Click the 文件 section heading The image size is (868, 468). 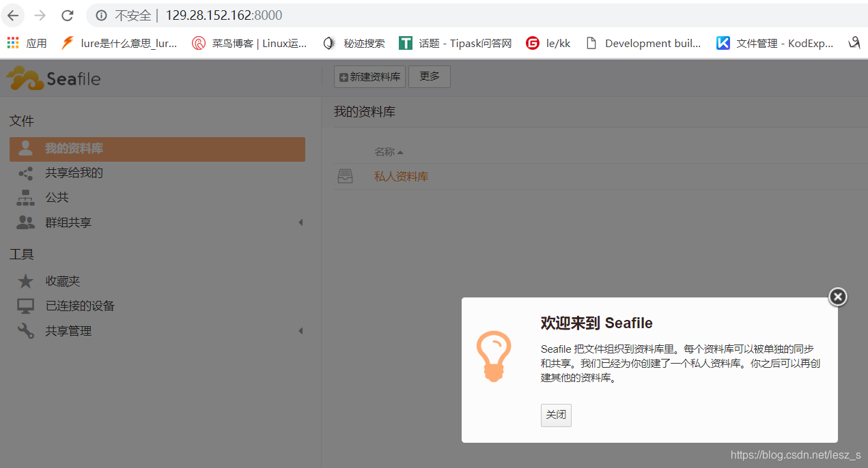point(22,121)
